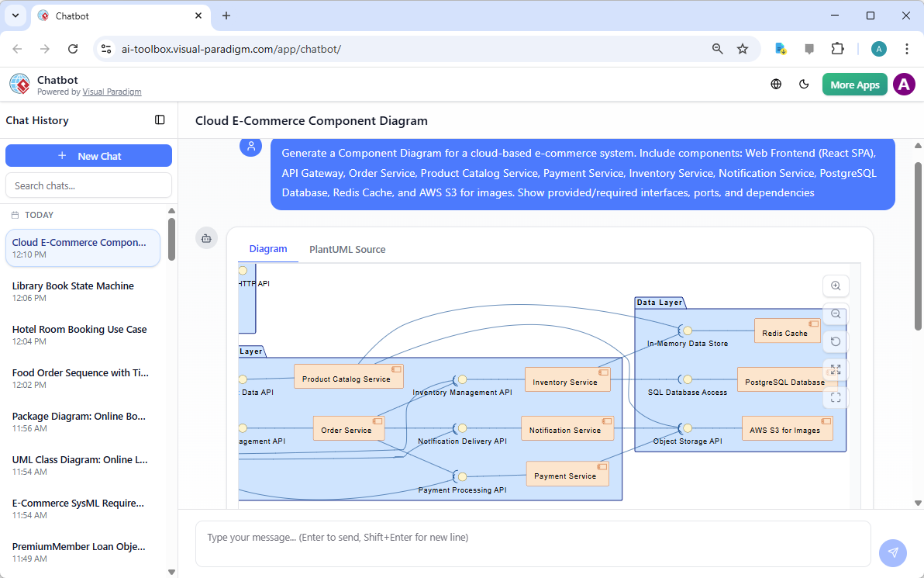
Task: Select the Diagram tab
Action: (x=268, y=249)
